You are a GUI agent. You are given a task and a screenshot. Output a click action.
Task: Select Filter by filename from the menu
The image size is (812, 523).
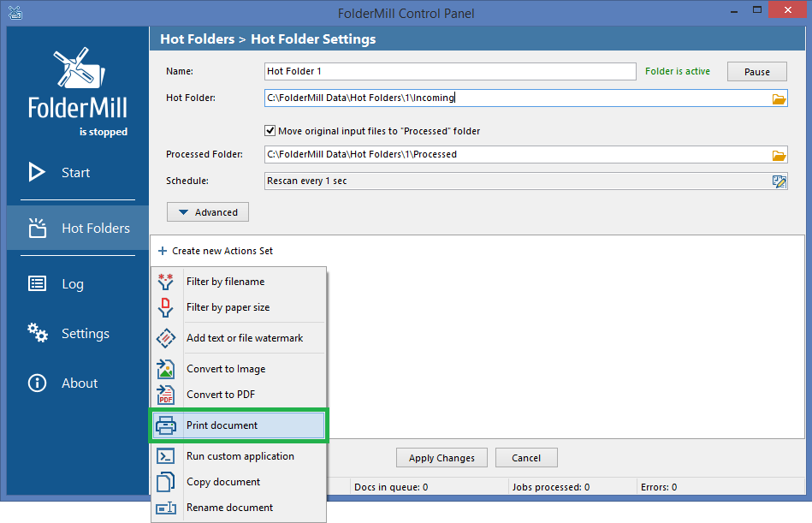pyautogui.click(x=239, y=281)
